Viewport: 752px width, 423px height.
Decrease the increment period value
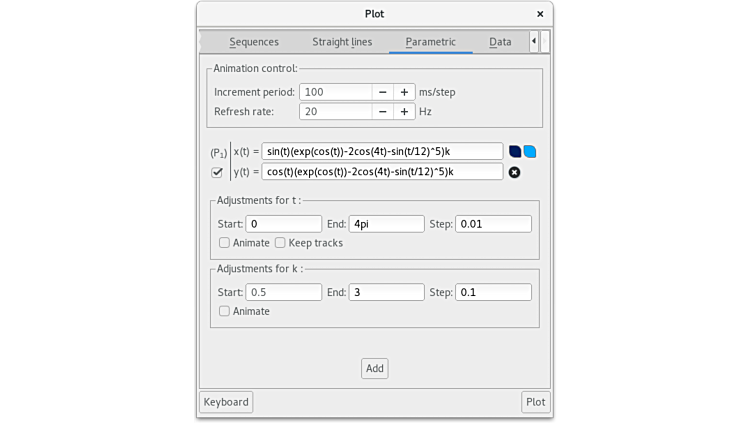(383, 92)
